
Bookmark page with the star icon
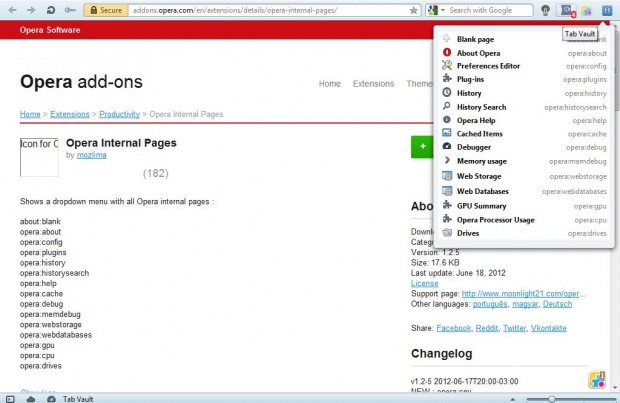(x=414, y=10)
